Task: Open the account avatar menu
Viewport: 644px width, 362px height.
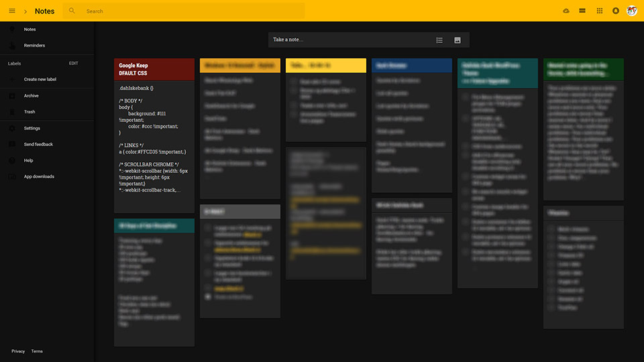Action: 632,11
